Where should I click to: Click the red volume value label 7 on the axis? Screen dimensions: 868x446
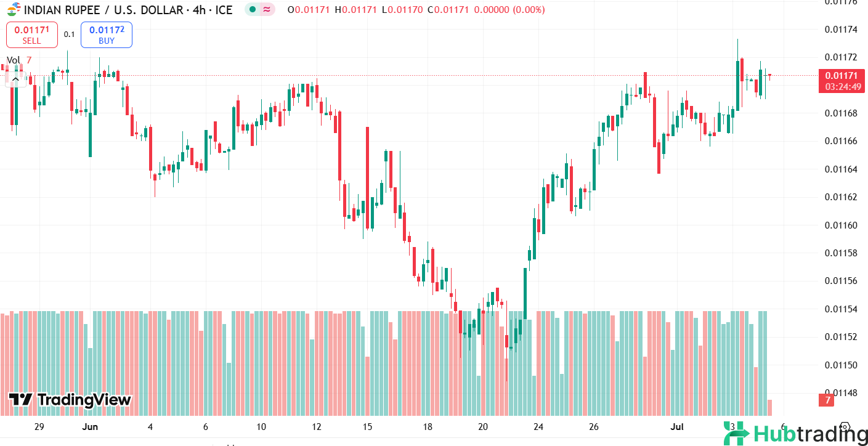click(826, 400)
